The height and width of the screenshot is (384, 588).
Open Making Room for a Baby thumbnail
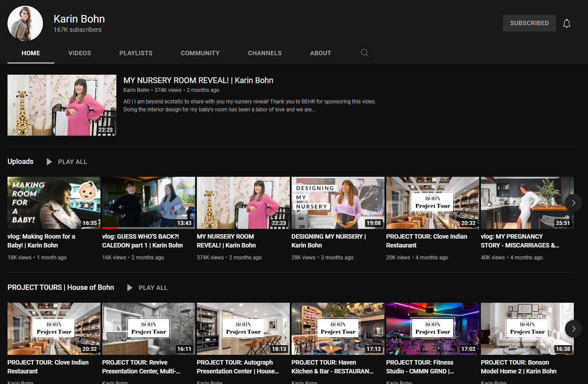pyautogui.click(x=54, y=203)
